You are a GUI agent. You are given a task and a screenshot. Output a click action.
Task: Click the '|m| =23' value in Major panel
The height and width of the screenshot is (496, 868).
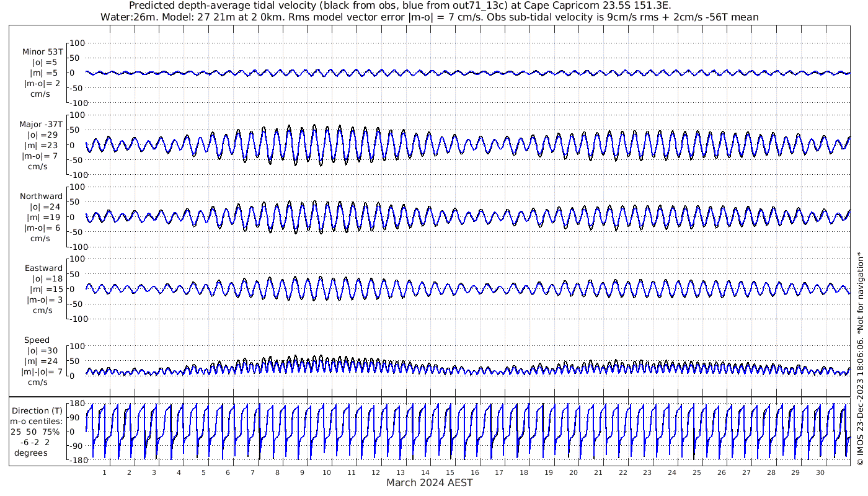pyautogui.click(x=43, y=146)
